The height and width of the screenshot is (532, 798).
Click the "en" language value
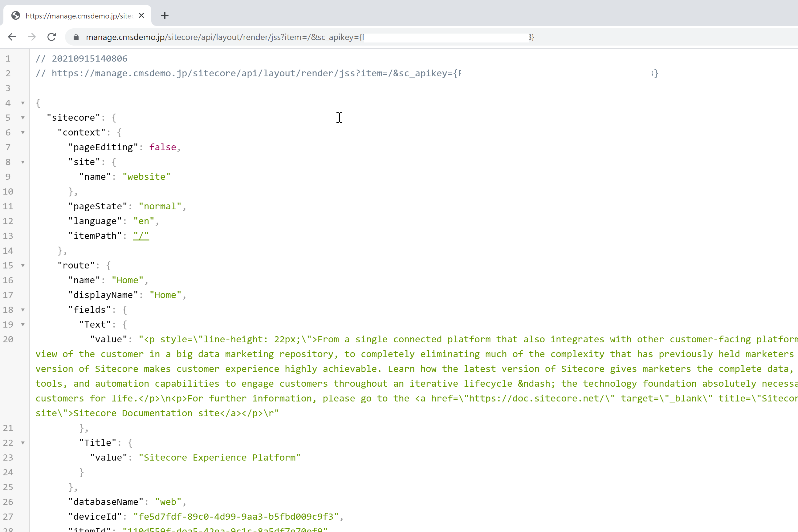pos(144,221)
